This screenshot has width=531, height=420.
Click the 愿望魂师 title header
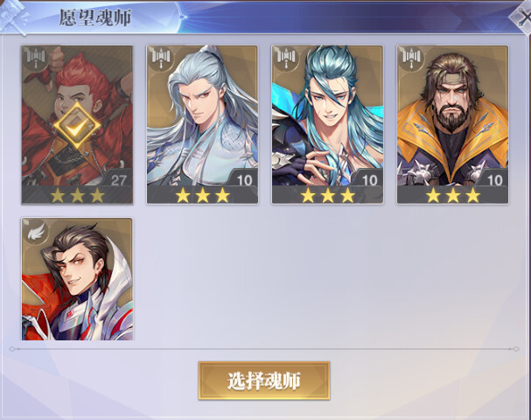[x=95, y=17]
